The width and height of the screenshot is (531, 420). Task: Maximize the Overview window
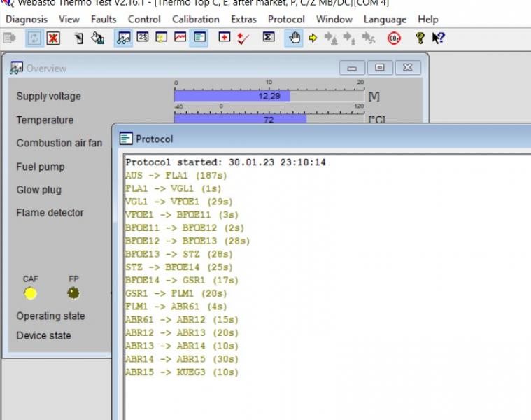click(380, 68)
